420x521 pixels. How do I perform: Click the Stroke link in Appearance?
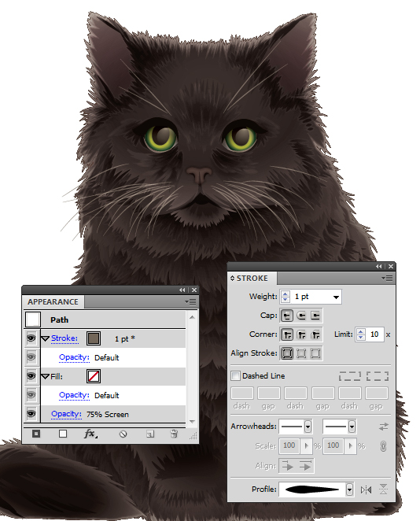(x=64, y=338)
